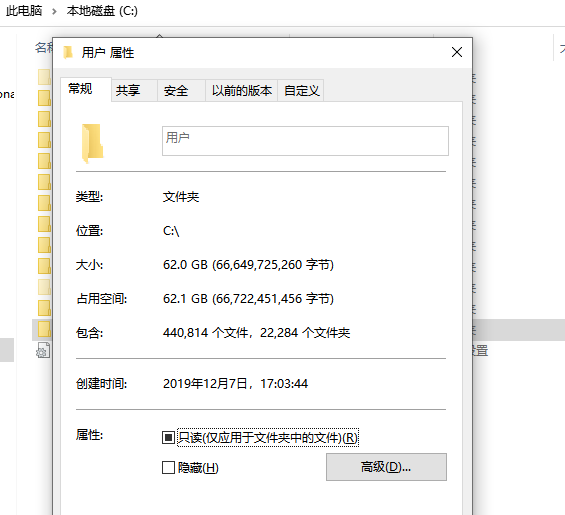Image resolution: width=565 pixels, height=515 pixels.
Task: Select the highlighted folder icon in the file list
Action: 45,329
